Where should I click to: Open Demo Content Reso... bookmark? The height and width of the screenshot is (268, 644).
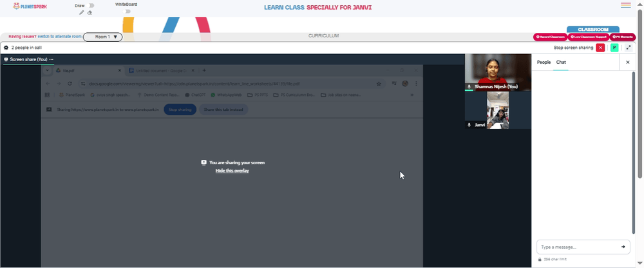pyautogui.click(x=158, y=95)
